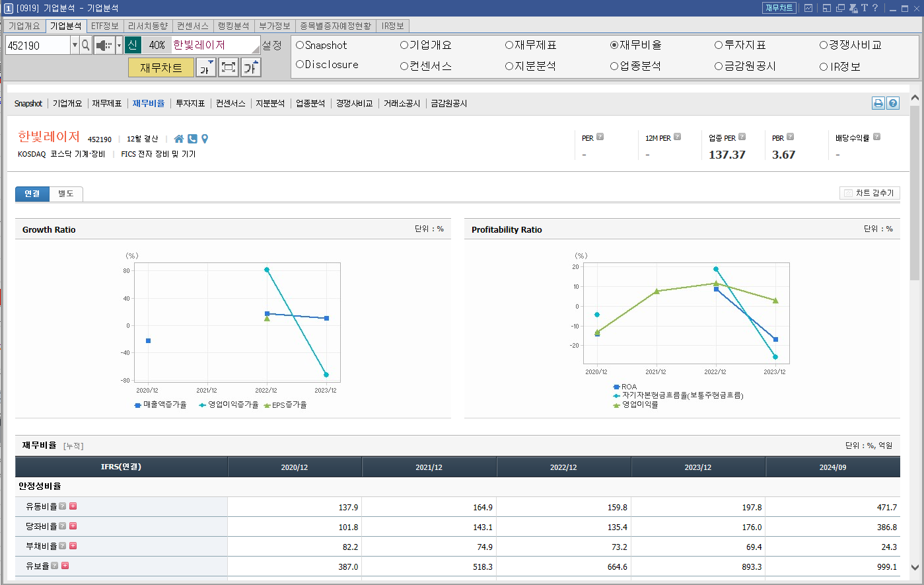Click the 2024/09 유보율 value 999.1
This screenshot has height=585, width=924.
[x=886, y=566]
